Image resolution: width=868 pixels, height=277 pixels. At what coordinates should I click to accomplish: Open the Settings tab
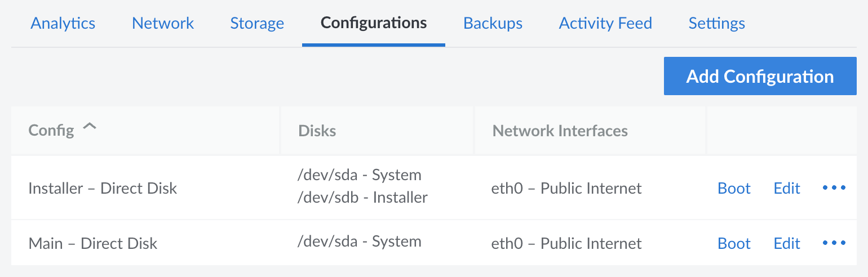pos(716,23)
